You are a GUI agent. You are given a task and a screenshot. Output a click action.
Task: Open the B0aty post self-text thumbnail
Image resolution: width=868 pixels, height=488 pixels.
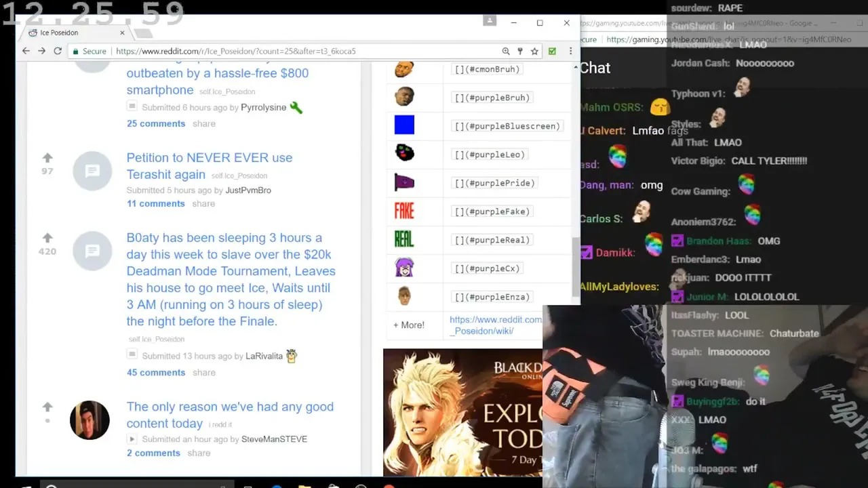point(92,251)
